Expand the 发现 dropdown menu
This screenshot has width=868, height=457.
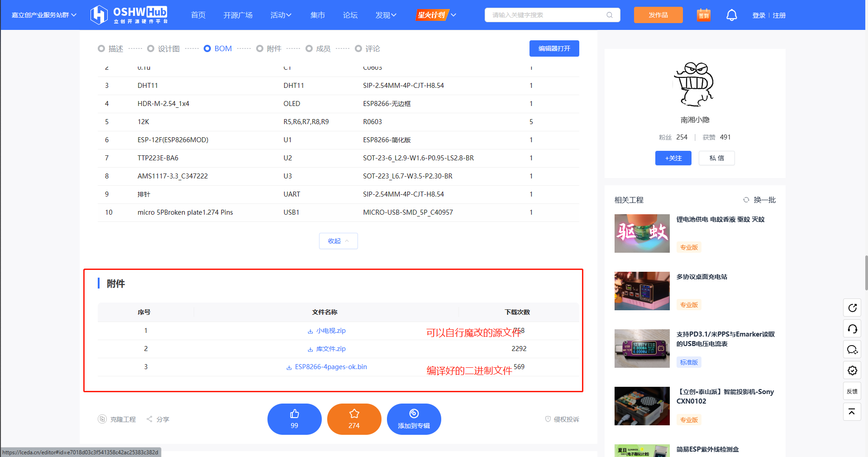[386, 15]
